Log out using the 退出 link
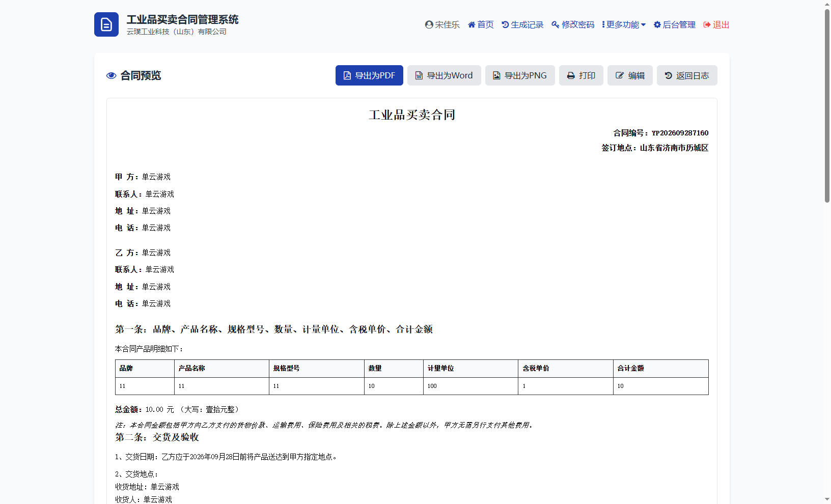This screenshot has height=504, width=831. click(716, 24)
